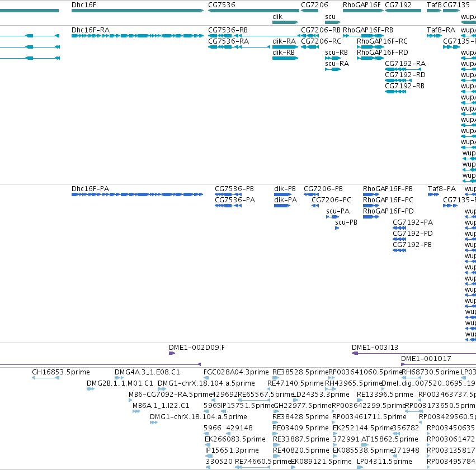Click the GH16853.5prime EST label
The image size is (476, 470).
[61, 372]
